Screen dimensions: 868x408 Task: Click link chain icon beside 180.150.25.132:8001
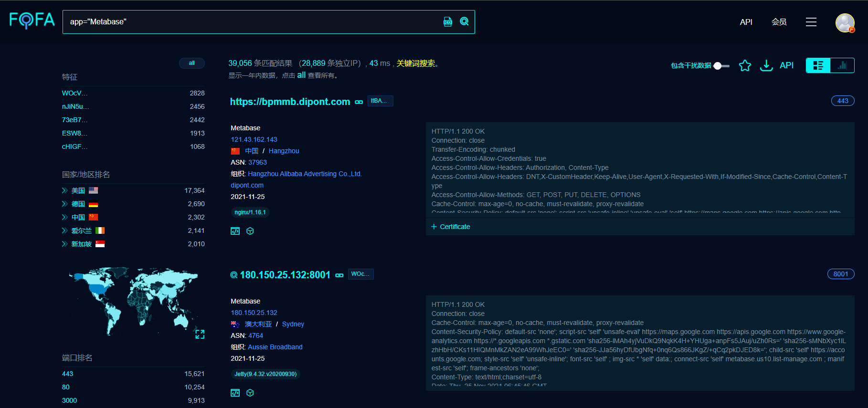click(339, 275)
